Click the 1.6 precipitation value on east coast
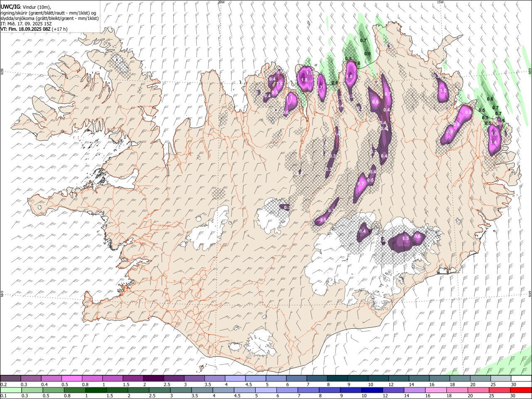 (494, 134)
